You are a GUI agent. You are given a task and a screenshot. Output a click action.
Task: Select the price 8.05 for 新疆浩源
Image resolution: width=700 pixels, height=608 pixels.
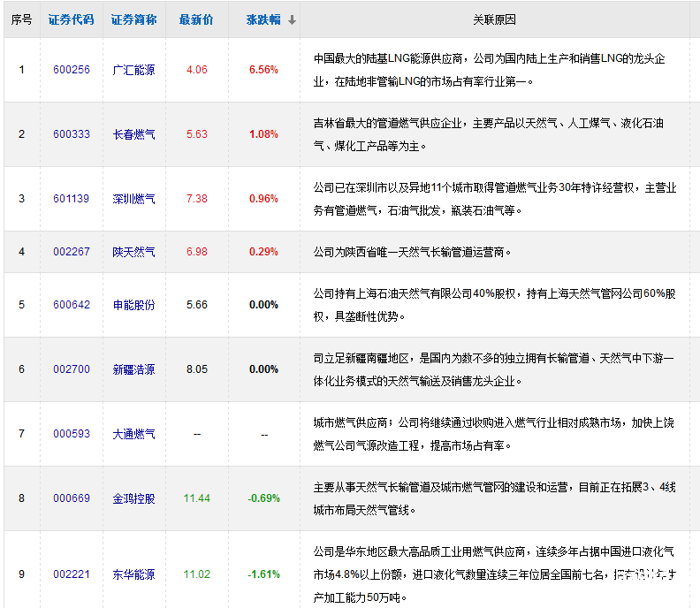click(197, 369)
